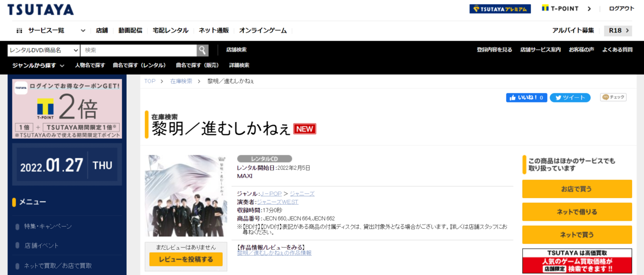Click the Facebook いいね! button
This screenshot has height=275, width=644.
[526, 97]
